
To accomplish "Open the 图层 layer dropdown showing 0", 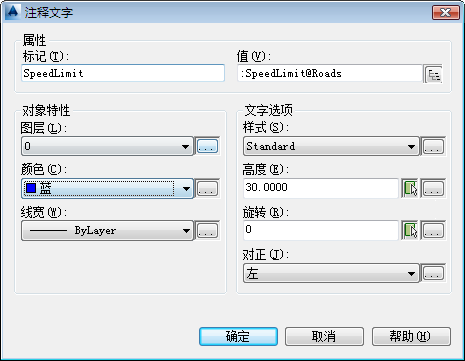I will pyautogui.click(x=107, y=146).
